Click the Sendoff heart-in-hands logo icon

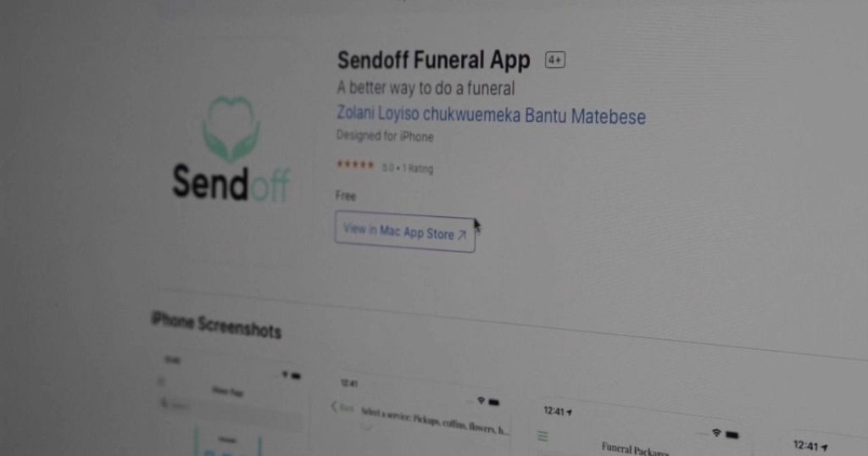coord(231,129)
